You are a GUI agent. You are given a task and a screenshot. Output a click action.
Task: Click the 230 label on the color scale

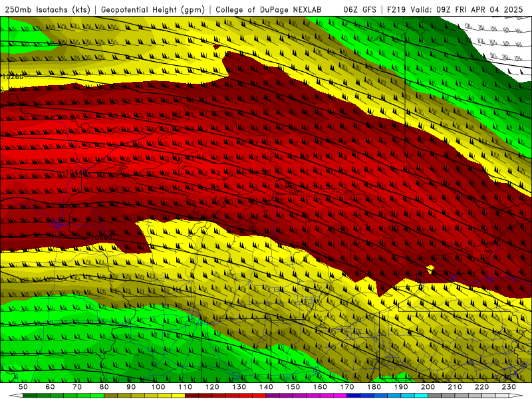[509, 387]
